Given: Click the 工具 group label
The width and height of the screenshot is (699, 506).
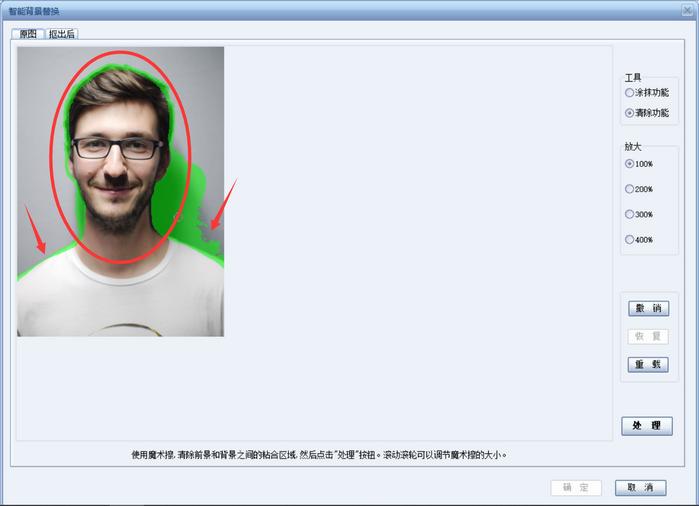Looking at the screenshot, I should coord(633,78).
